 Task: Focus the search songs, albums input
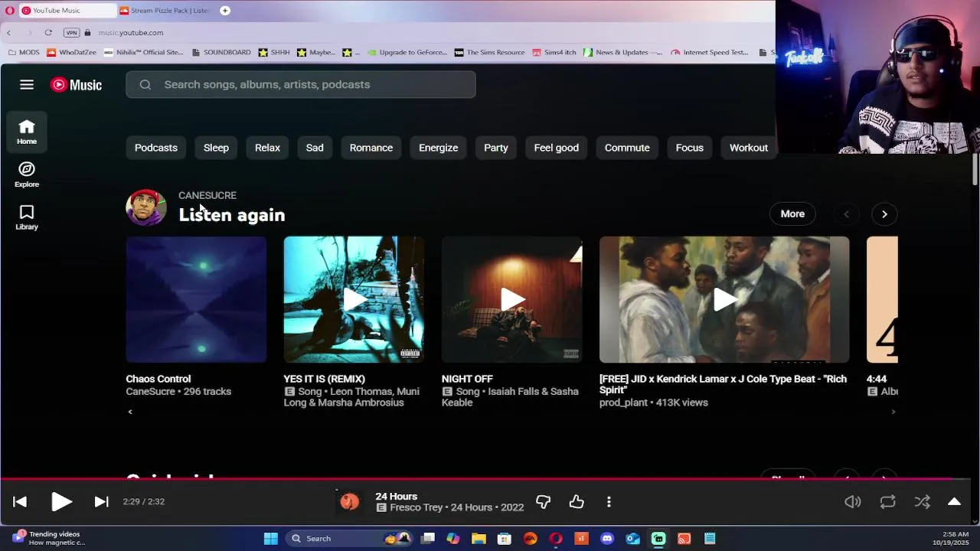301,85
